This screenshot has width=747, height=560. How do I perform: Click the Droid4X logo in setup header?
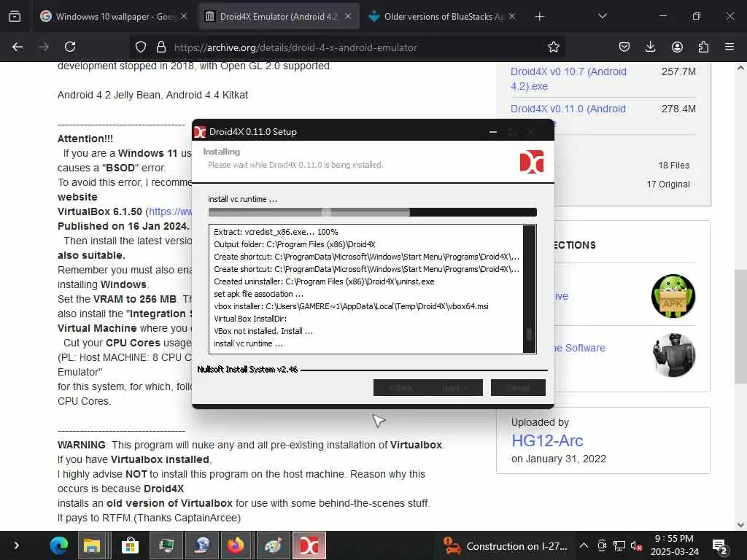(x=532, y=161)
